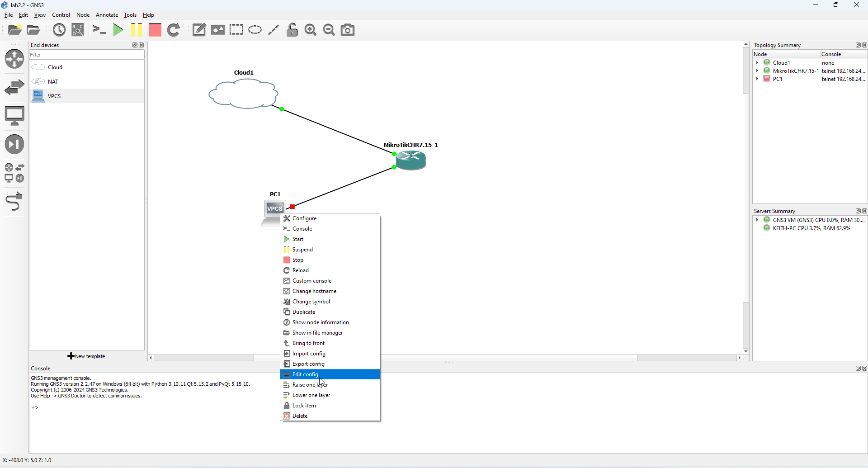Browse routers in the device sidebar

tap(14, 59)
